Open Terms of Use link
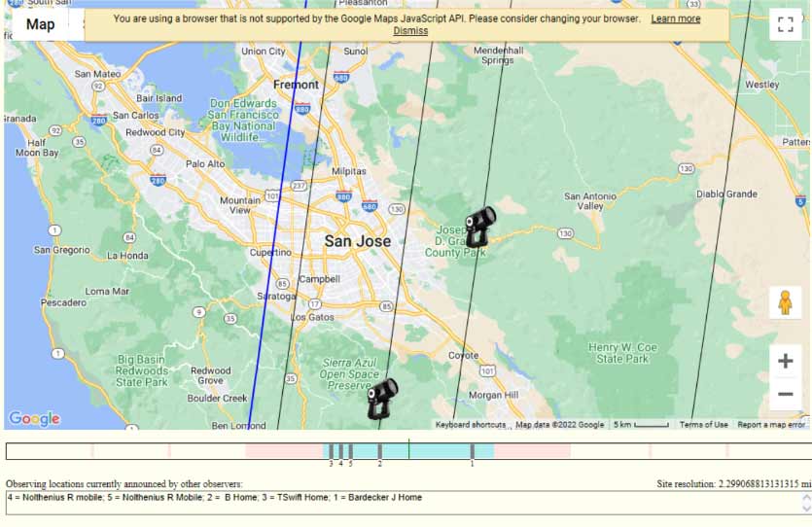 tap(703, 425)
